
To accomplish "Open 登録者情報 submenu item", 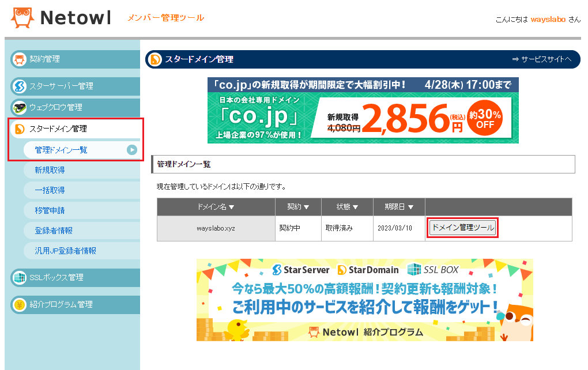I will point(82,231).
